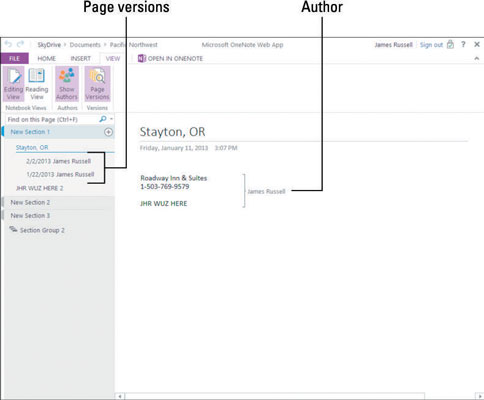Click OPEN IN ONENOTE button
Image resolution: width=484 pixels, height=400 pixels.
(x=170, y=58)
